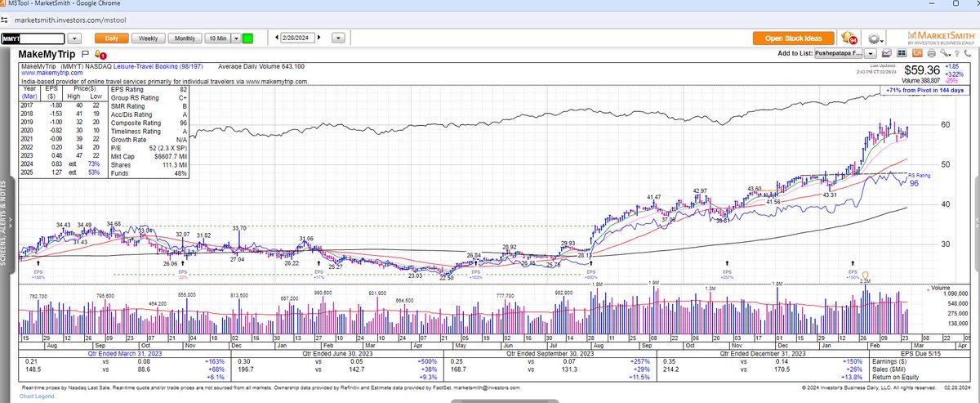This screenshot has width=980, height=403.
Task: Step forward one date with right arrow
Action: coord(320,38)
